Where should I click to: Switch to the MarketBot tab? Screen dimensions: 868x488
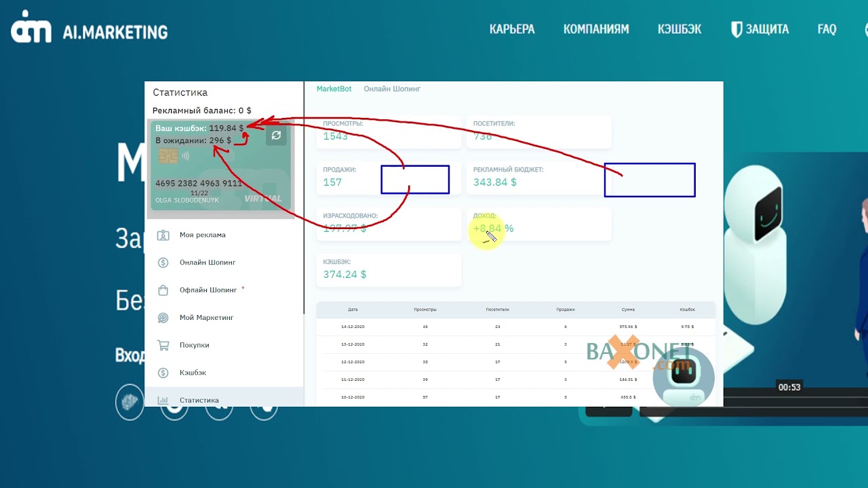(x=334, y=89)
